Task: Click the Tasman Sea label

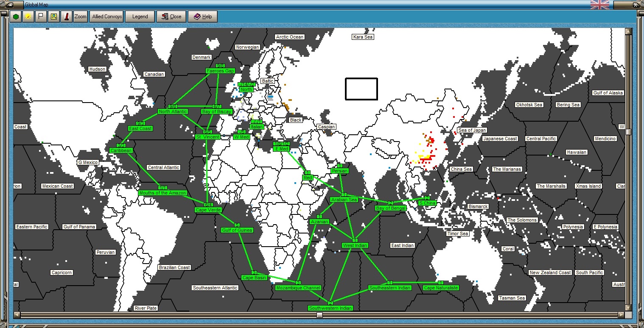Action: (512, 298)
